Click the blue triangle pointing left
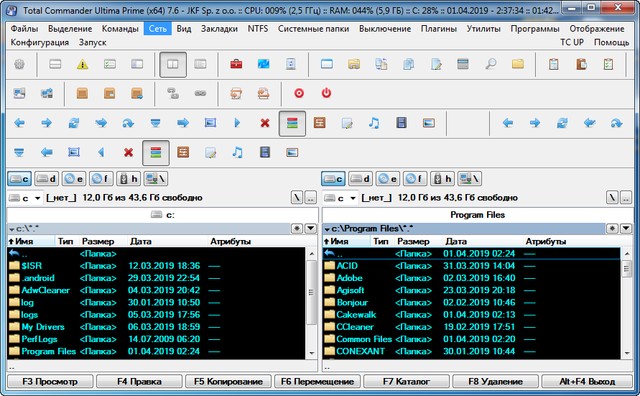The image size is (640, 396). pyautogui.click(x=101, y=152)
